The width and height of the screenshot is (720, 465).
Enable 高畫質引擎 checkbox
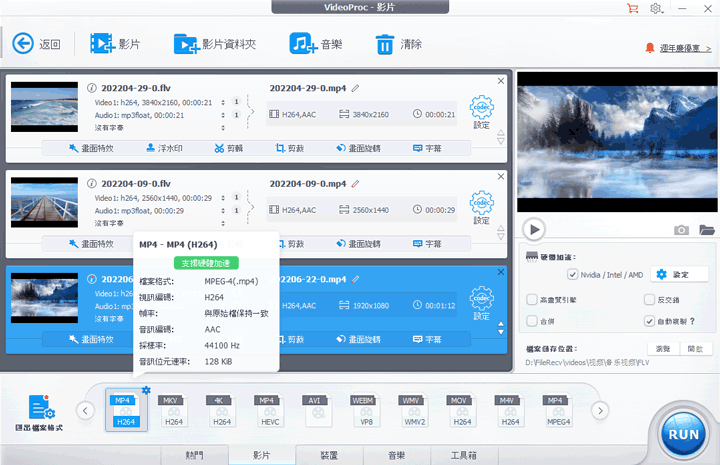pyautogui.click(x=532, y=300)
